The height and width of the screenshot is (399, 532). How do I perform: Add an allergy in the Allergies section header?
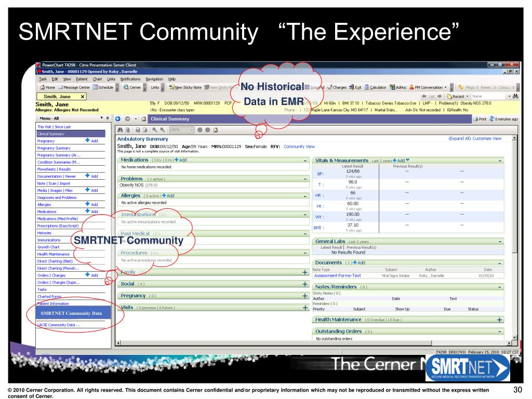pos(168,196)
